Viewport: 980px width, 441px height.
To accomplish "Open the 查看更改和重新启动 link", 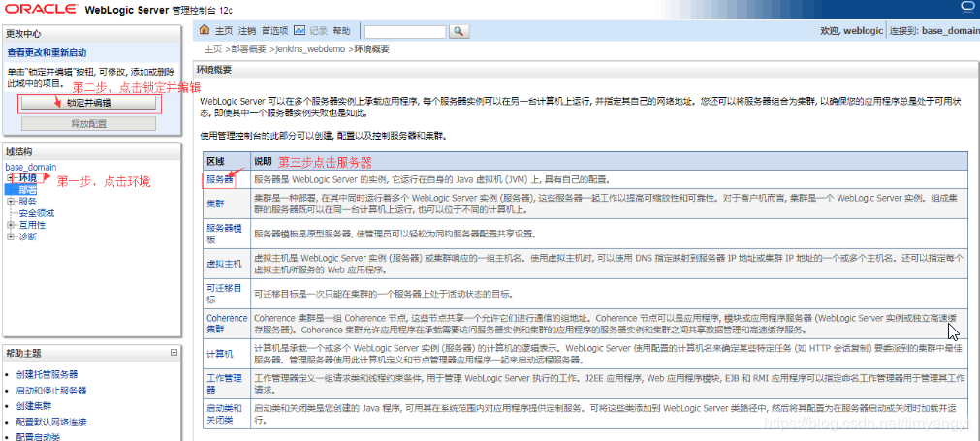I will pos(47,53).
